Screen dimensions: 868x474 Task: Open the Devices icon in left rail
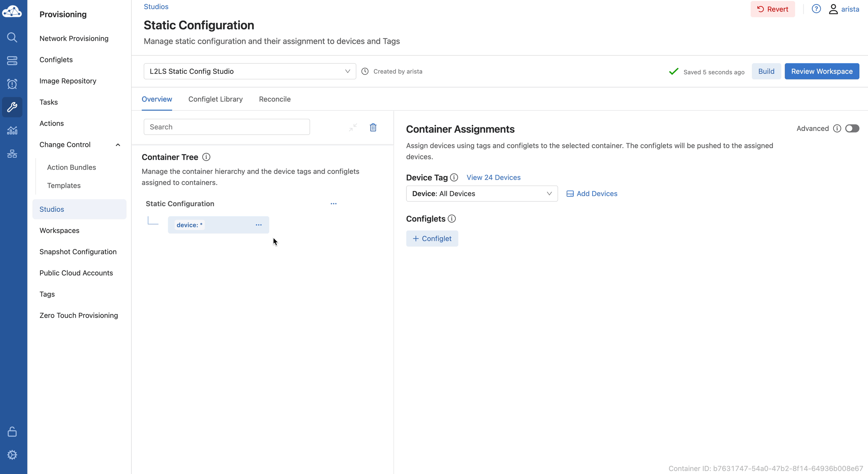click(12, 61)
